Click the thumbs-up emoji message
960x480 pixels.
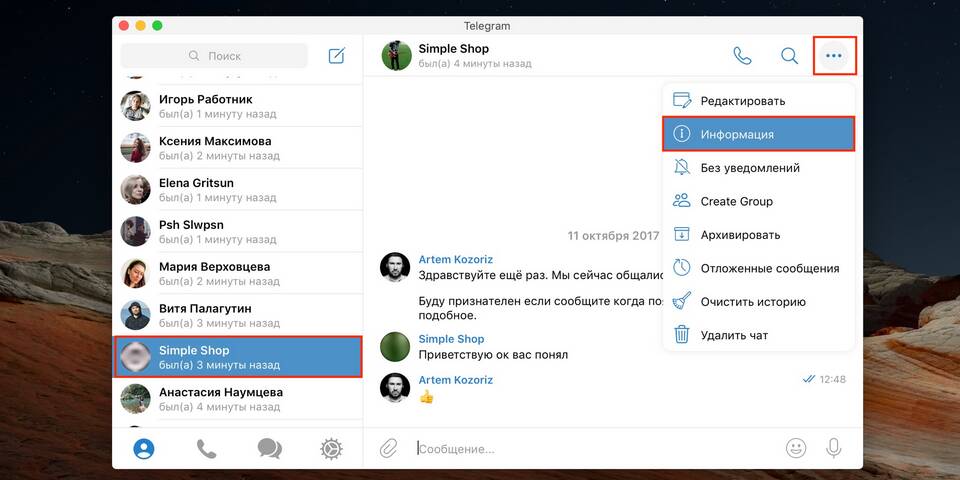click(x=426, y=397)
